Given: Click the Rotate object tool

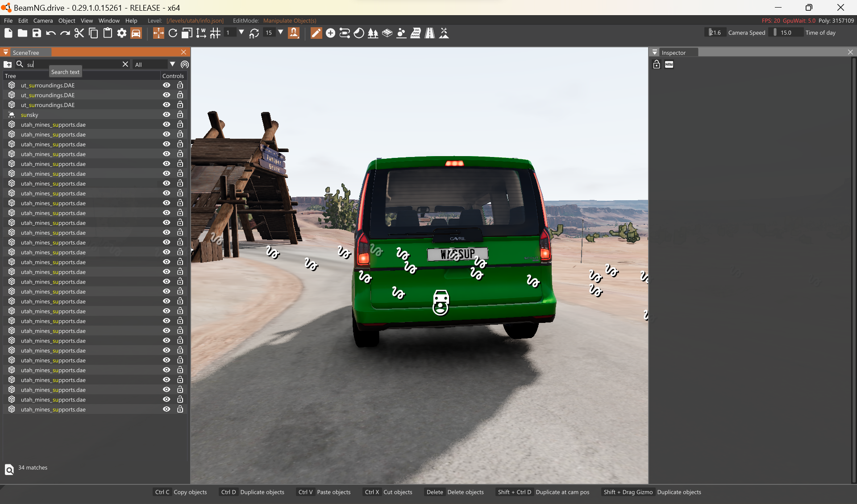Looking at the screenshot, I should click(x=173, y=33).
